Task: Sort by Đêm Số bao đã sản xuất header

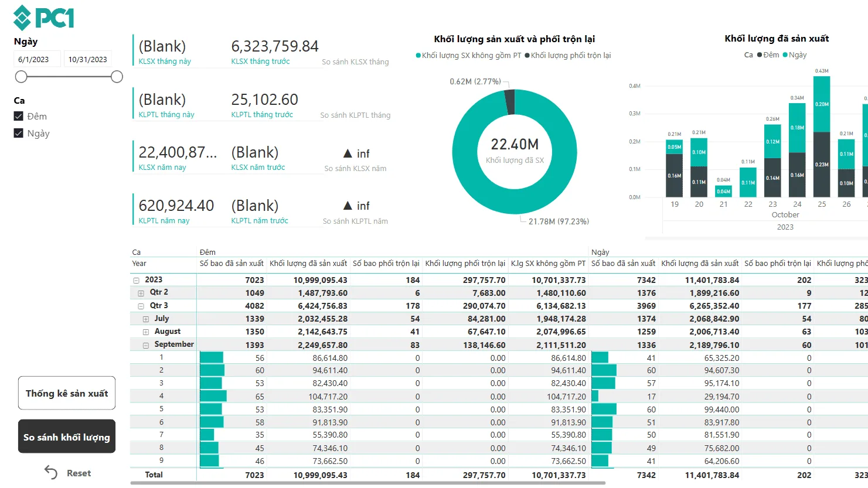Action: pyautogui.click(x=232, y=264)
